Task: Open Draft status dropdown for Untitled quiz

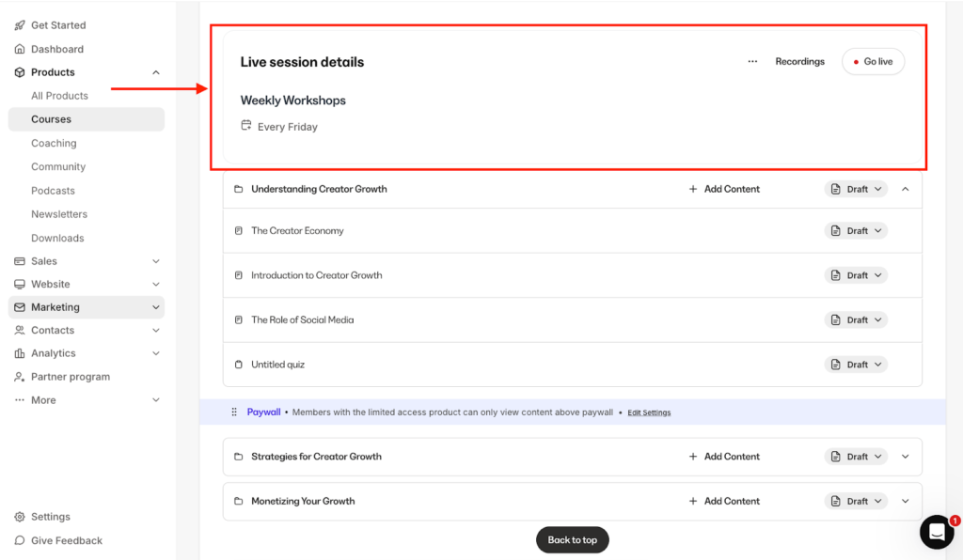Action: tap(856, 365)
